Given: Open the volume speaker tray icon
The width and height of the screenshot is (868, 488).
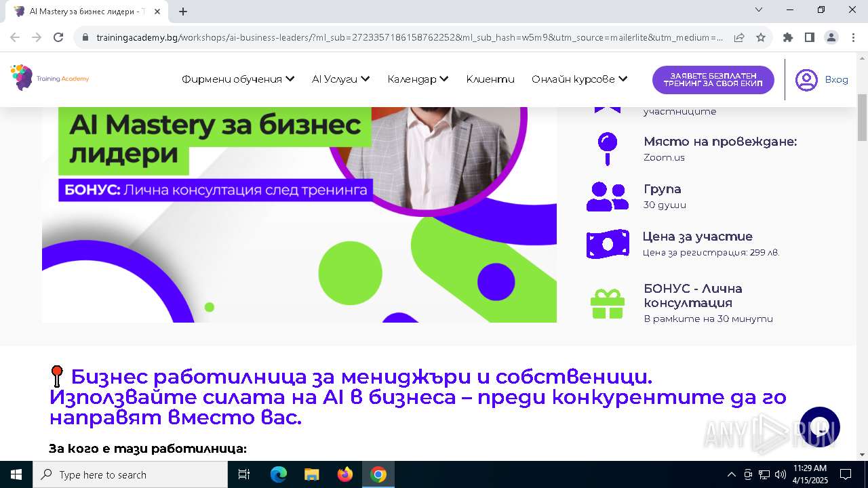Looking at the screenshot, I should (x=781, y=474).
